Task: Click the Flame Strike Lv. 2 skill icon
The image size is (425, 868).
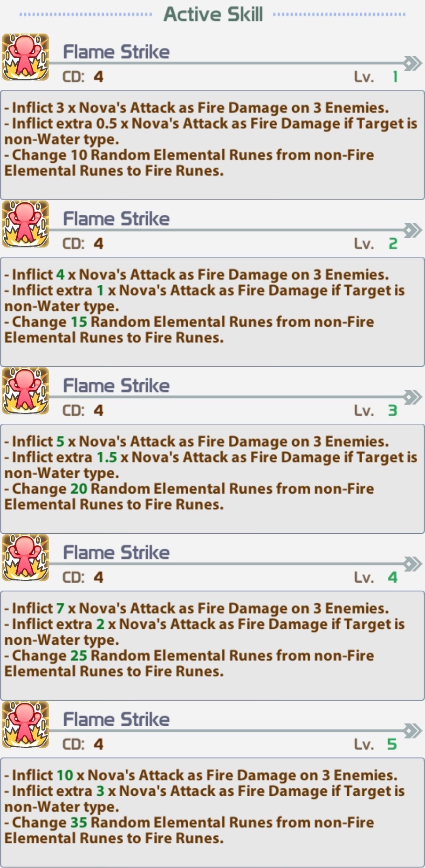Action: click(x=26, y=225)
